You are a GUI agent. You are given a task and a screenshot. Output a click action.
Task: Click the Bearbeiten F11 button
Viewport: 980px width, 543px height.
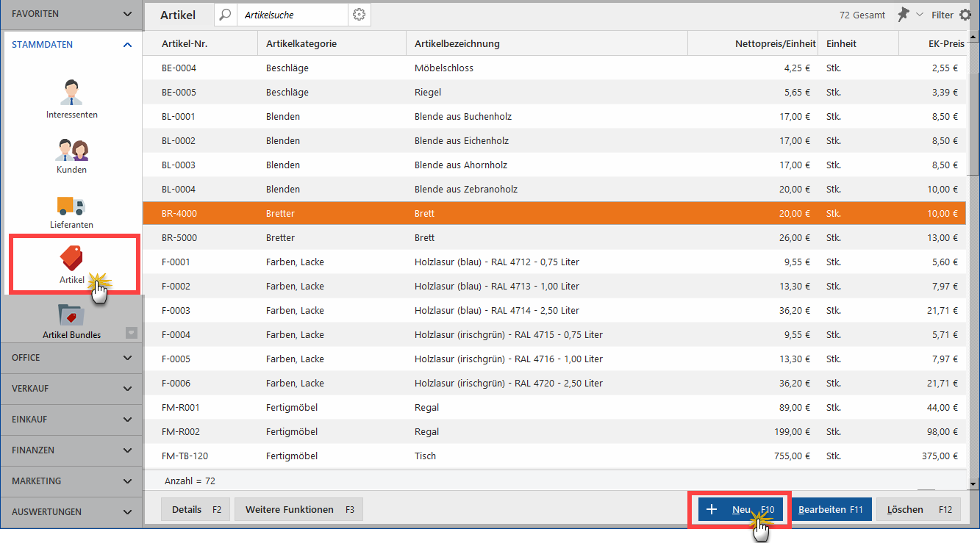[831, 510]
